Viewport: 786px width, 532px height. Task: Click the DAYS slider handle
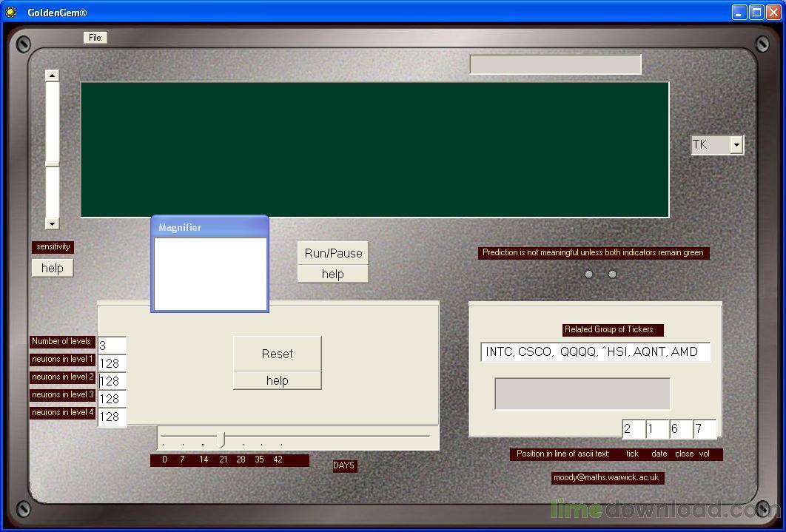tap(221, 440)
